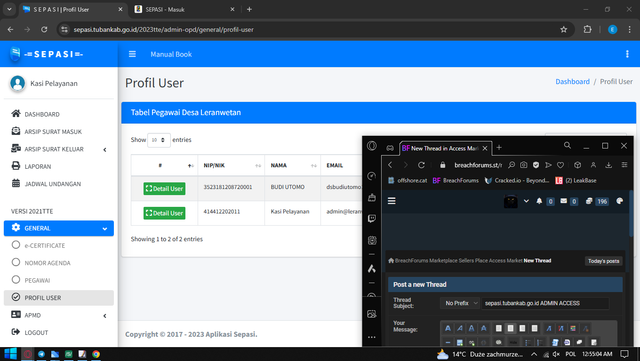This screenshot has height=361, width=640.
Task: Open the offshore.cat bookmark in Opera
Action: pos(407,180)
